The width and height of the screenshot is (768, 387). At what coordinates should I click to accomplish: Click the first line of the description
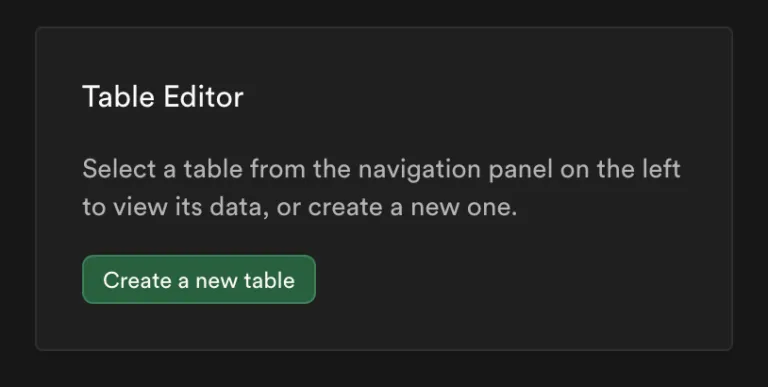pos(382,169)
